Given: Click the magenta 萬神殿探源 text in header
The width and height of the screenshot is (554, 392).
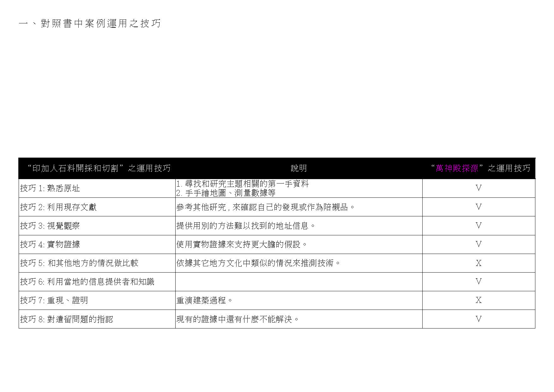Looking at the screenshot, I should (x=457, y=168).
